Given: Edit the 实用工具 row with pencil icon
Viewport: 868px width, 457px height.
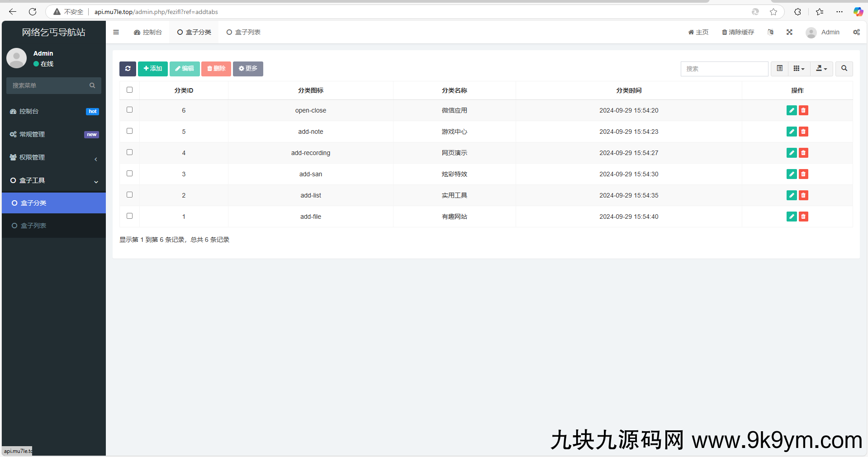Looking at the screenshot, I should [x=792, y=195].
